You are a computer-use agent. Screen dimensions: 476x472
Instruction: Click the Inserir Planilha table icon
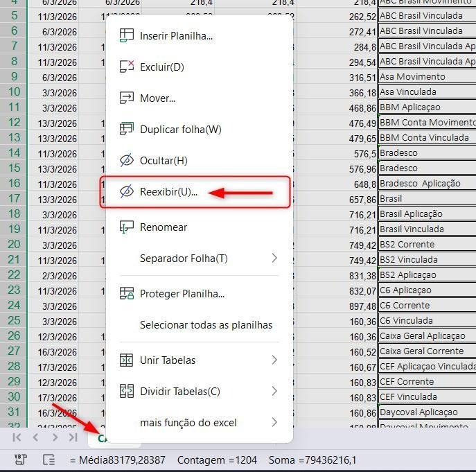[127, 35]
